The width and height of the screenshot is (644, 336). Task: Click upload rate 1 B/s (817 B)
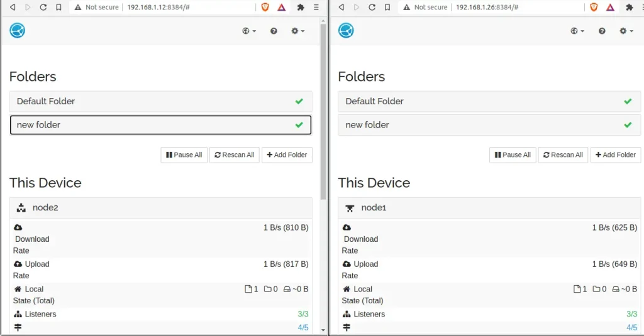[286, 264]
